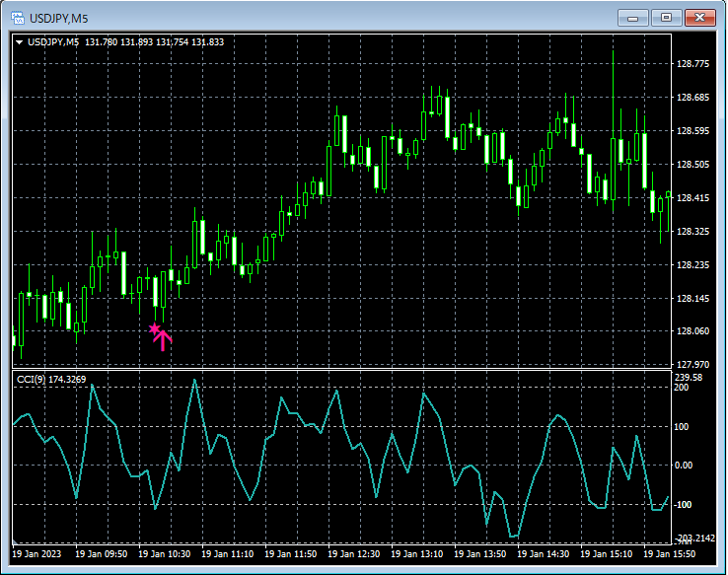The width and height of the screenshot is (728, 575).
Task: Click the 128.325 price scale label
Action: click(x=693, y=231)
